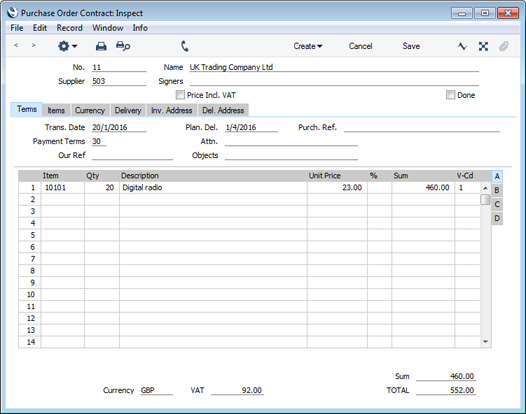Select flip B of the matrix

(x=497, y=190)
